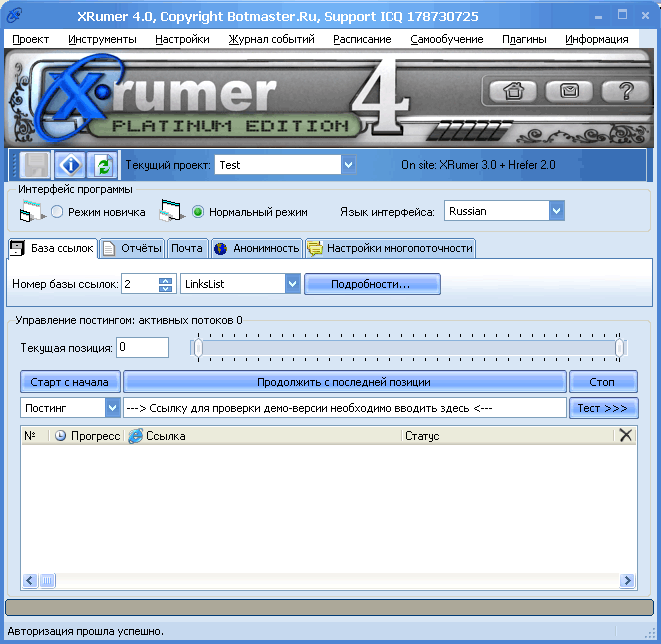Screen dimensions: 661x644
Task: Click the horizontal scrollbar left arrow
Action: 30,581
